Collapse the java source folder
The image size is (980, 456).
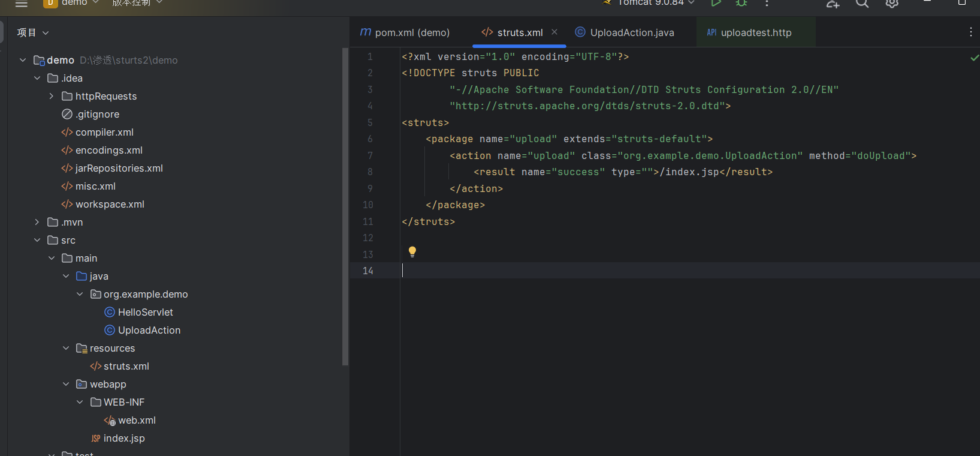pyautogui.click(x=66, y=276)
